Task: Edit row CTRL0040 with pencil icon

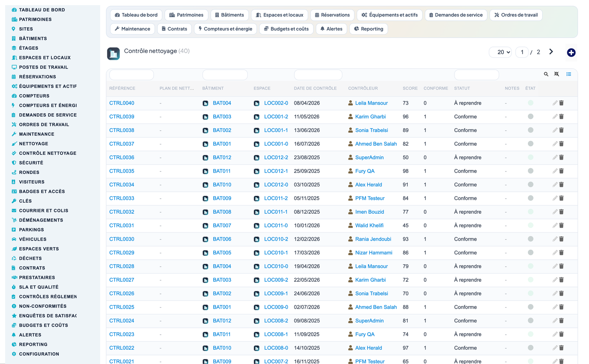Action: click(x=555, y=103)
